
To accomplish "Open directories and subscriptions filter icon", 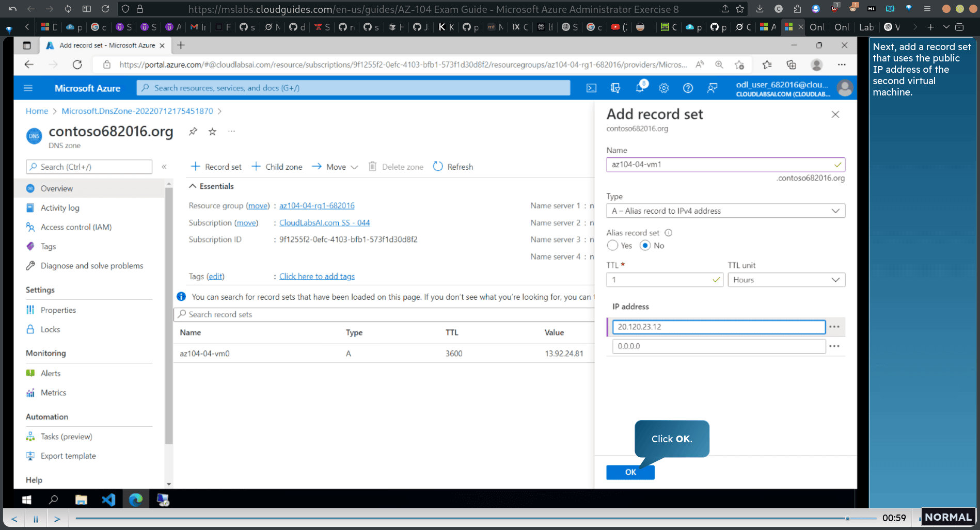I will pyautogui.click(x=615, y=88).
